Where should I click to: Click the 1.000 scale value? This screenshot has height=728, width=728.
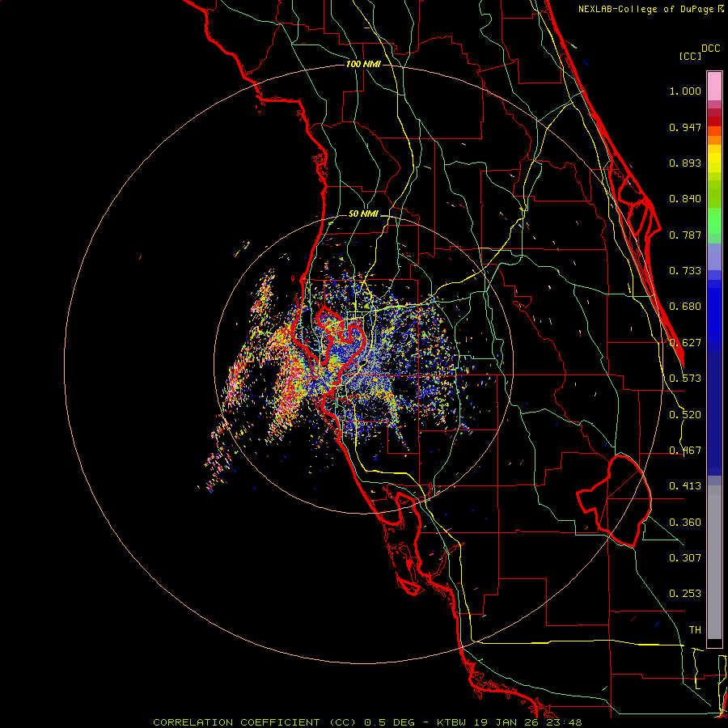pos(685,91)
